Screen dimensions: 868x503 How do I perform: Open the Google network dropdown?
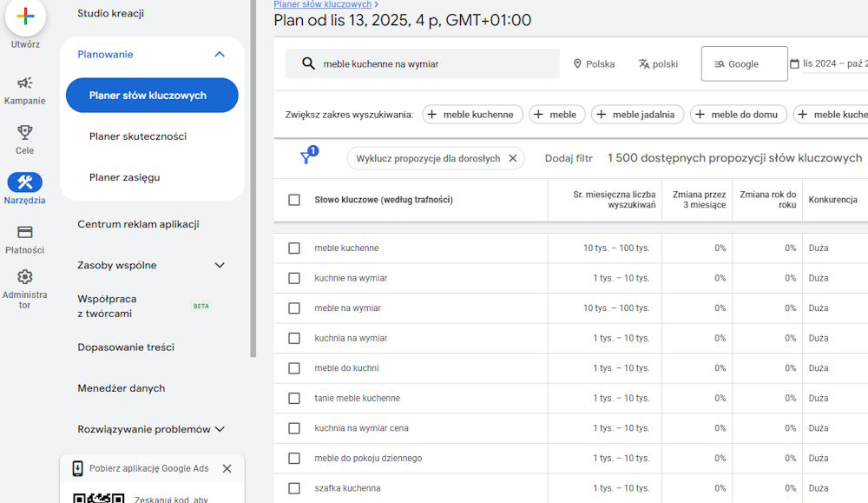(743, 63)
